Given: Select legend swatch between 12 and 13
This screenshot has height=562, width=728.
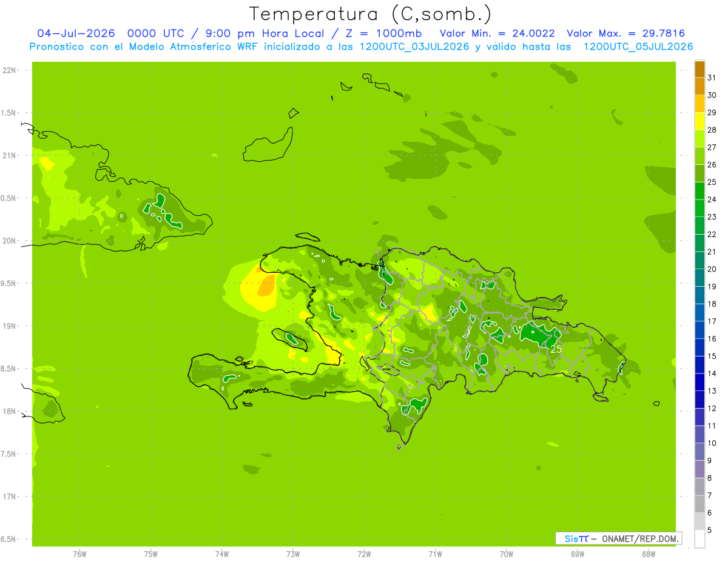Looking at the screenshot, I should point(699,400).
